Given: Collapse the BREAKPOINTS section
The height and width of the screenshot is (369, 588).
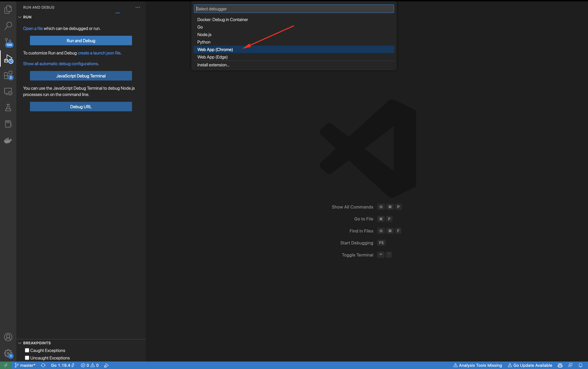Looking at the screenshot, I should 20,343.
